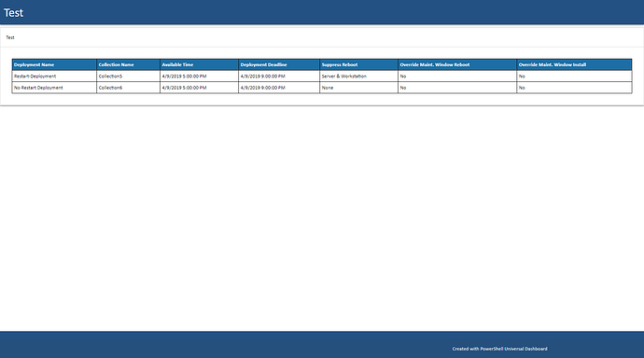The width and height of the screenshot is (644, 358).
Task: Click the Deployment Name column header
Action: coord(54,64)
